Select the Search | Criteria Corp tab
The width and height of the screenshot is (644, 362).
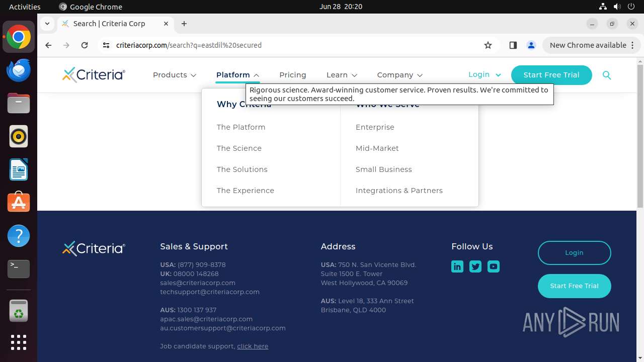point(116,24)
